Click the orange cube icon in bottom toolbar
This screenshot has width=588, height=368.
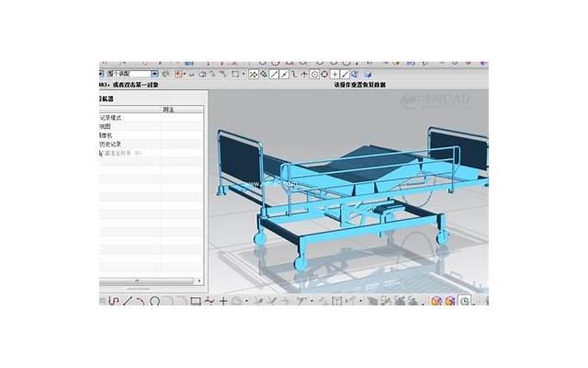[x=436, y=301]
